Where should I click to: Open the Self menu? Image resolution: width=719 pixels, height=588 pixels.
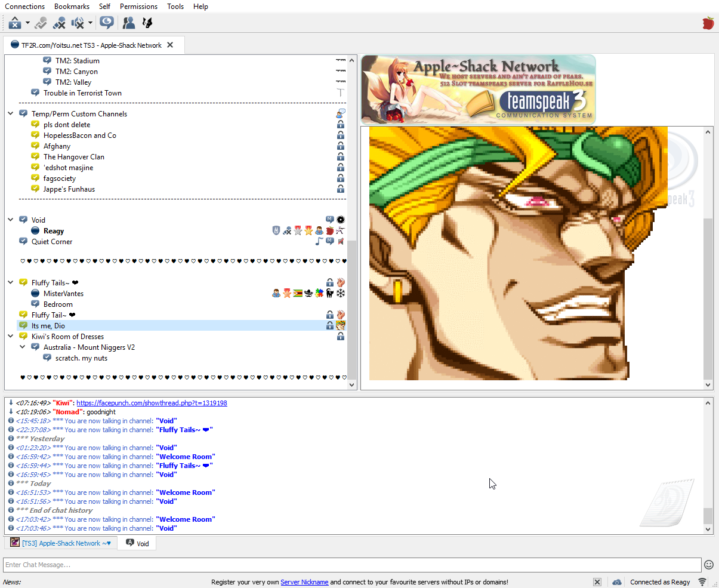click(104, 7)
